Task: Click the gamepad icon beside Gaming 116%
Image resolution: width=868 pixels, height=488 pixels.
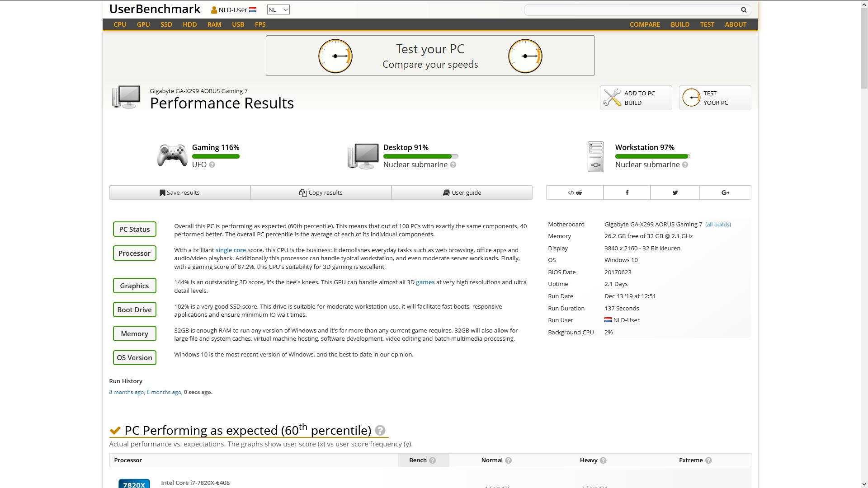Action: (x=172, y=155)
